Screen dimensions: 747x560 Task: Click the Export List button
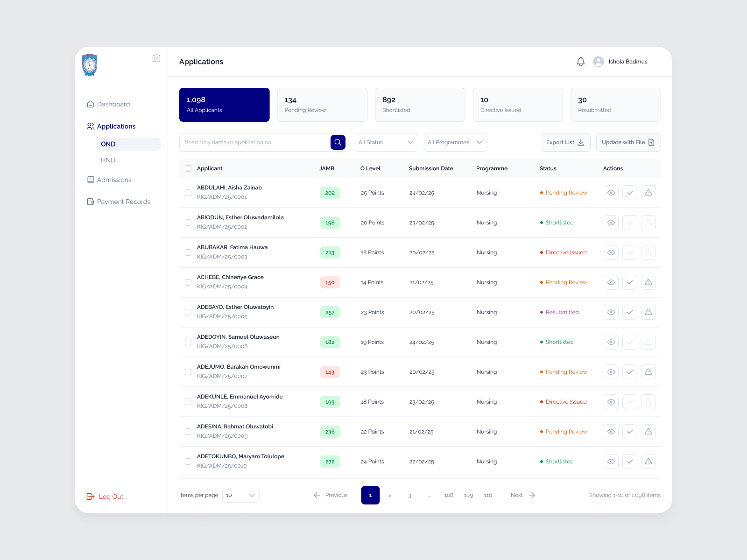click(565, 142)
